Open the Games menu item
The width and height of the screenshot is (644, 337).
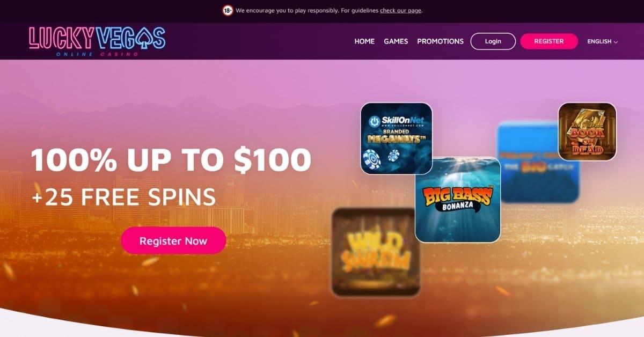pyautogui.click(x=396, y=41)
